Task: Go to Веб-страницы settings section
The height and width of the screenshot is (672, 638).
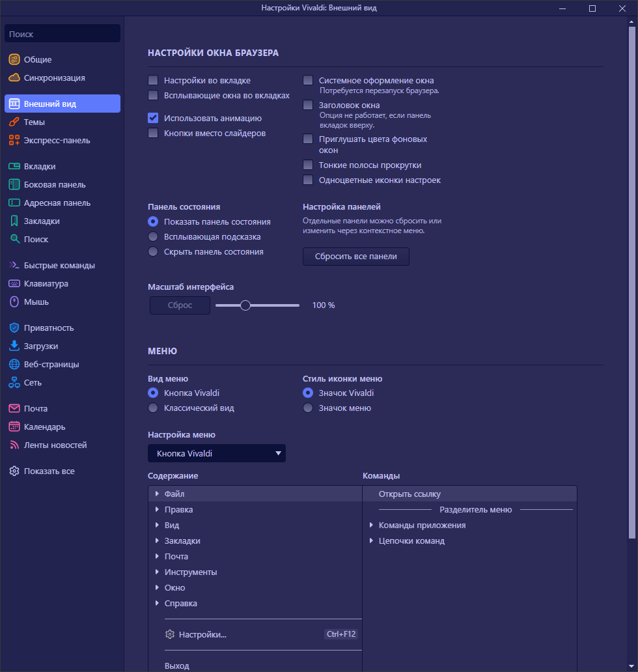Action: (x=51, y=365)
